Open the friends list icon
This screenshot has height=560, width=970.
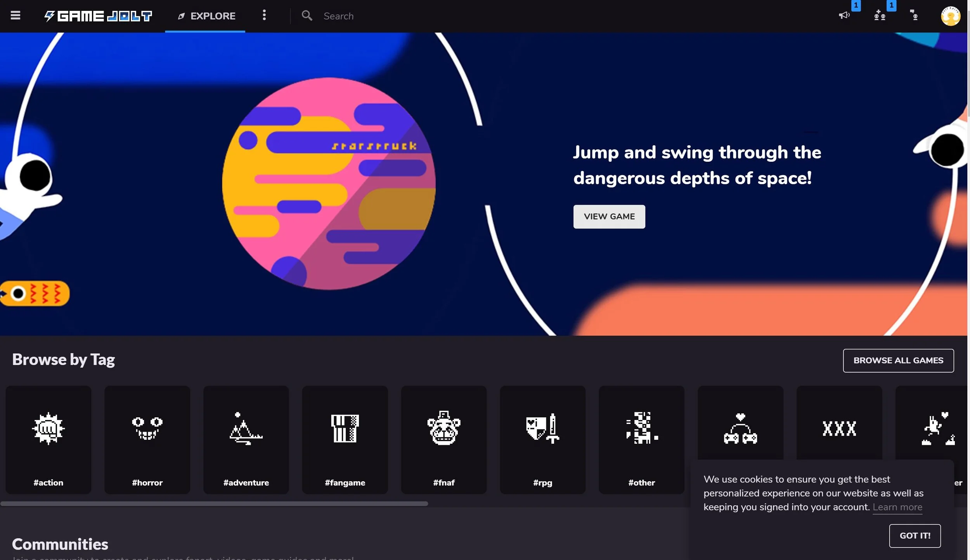click(x=914, y=15)
